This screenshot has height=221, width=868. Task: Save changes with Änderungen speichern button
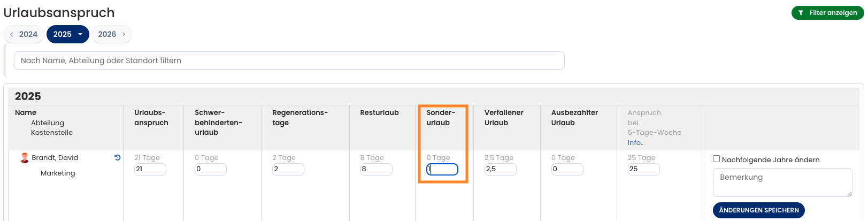click(758, 210)
